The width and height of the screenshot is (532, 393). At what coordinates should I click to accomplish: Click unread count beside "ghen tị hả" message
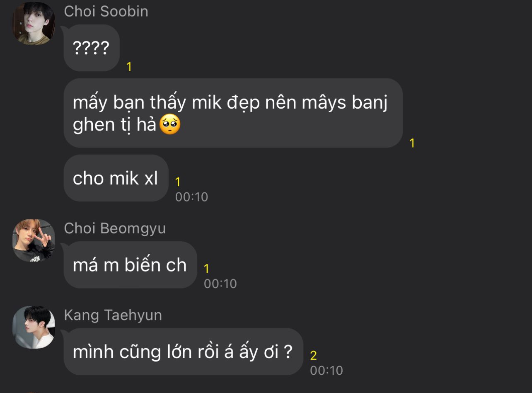click(412, 143)
